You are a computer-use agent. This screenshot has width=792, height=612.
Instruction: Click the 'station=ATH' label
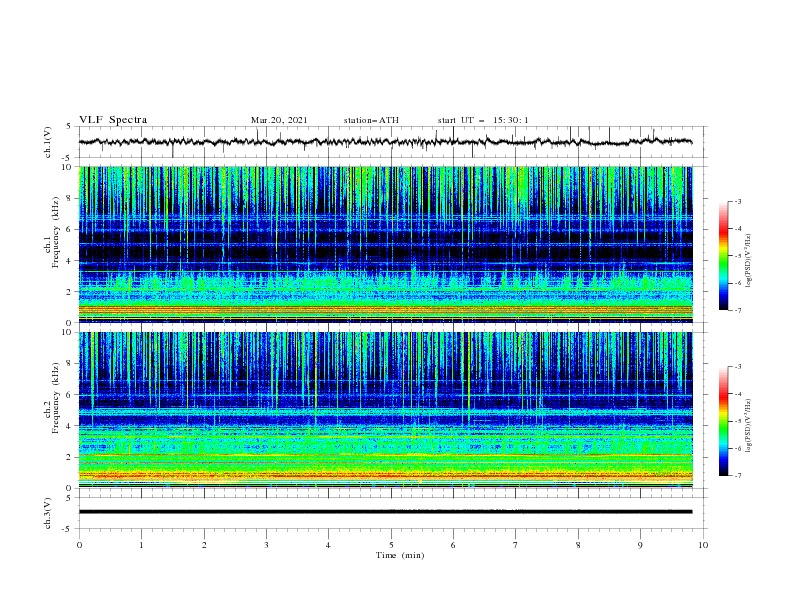click(371, 120)
